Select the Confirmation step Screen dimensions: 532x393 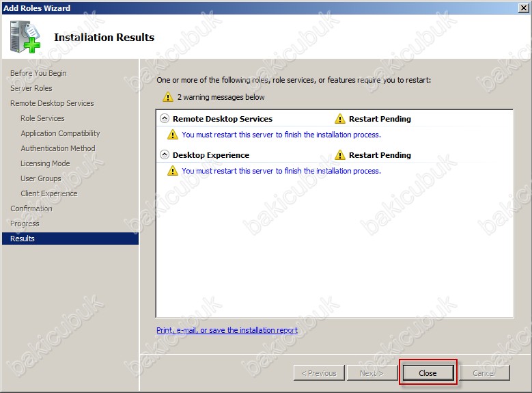31,208
